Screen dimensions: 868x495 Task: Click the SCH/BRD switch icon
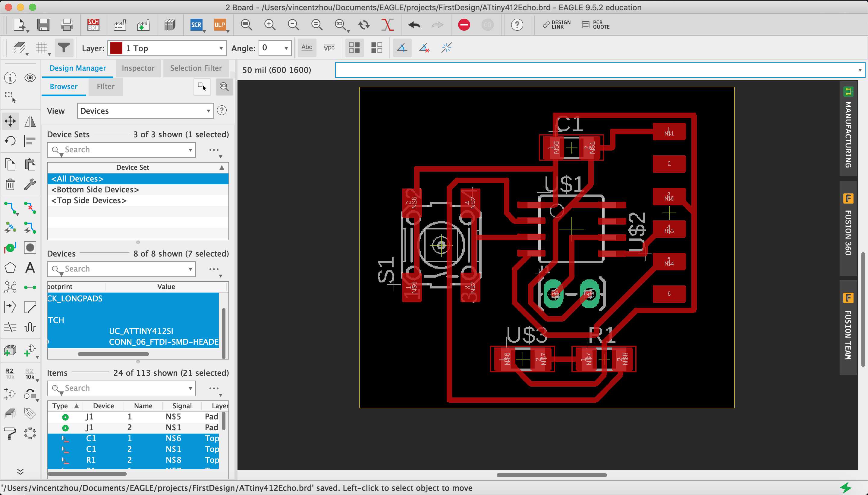(x=93, y=25)
